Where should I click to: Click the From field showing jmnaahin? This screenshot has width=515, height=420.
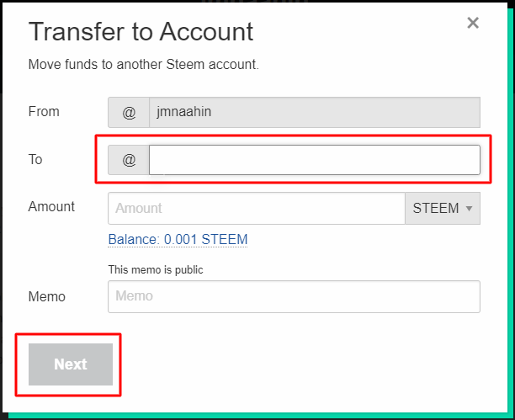pos(314,112)
